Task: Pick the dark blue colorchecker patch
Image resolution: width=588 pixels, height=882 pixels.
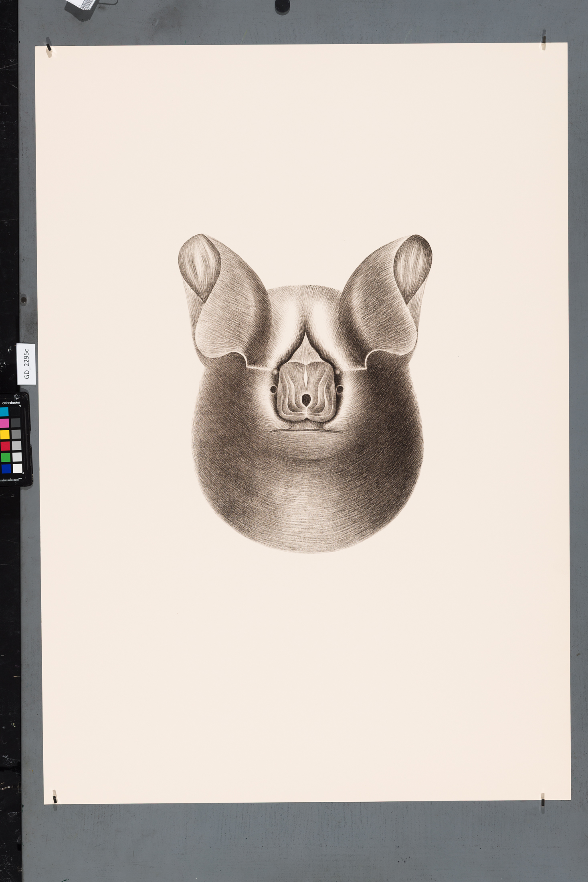Action: point(6,469)
